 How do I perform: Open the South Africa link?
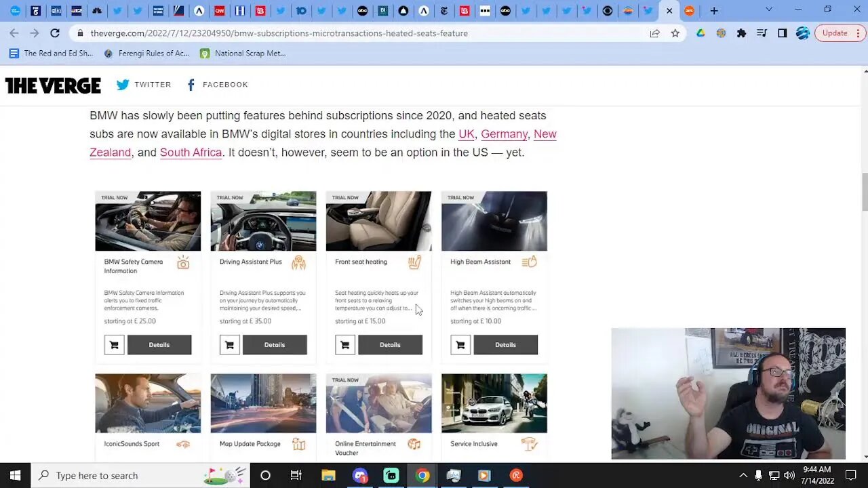(x=191, y=152)
